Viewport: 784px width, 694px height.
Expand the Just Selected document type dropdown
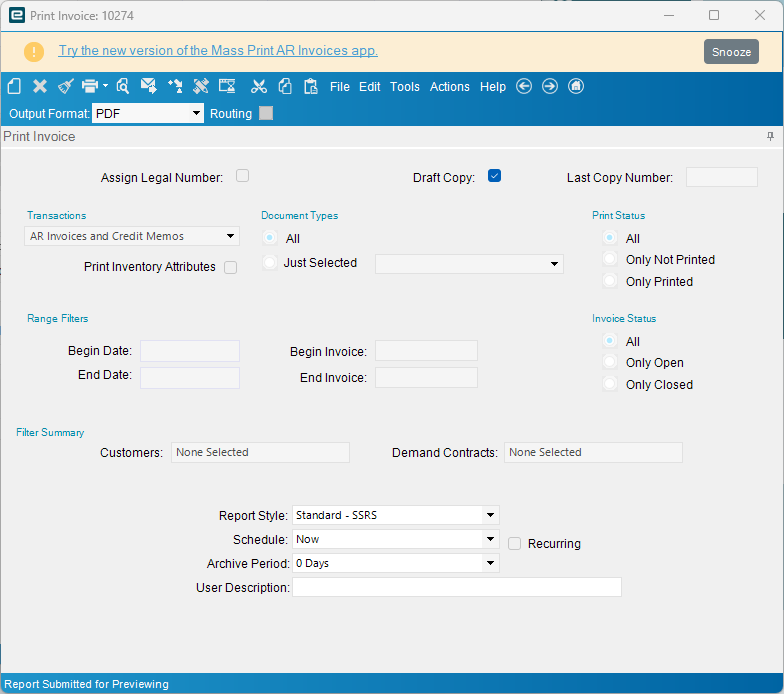554,264
